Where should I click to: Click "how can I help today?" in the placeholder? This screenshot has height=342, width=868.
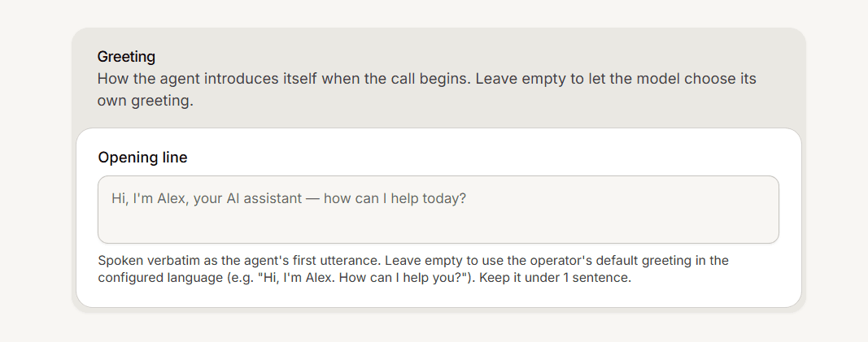click(x=395, y=198)
